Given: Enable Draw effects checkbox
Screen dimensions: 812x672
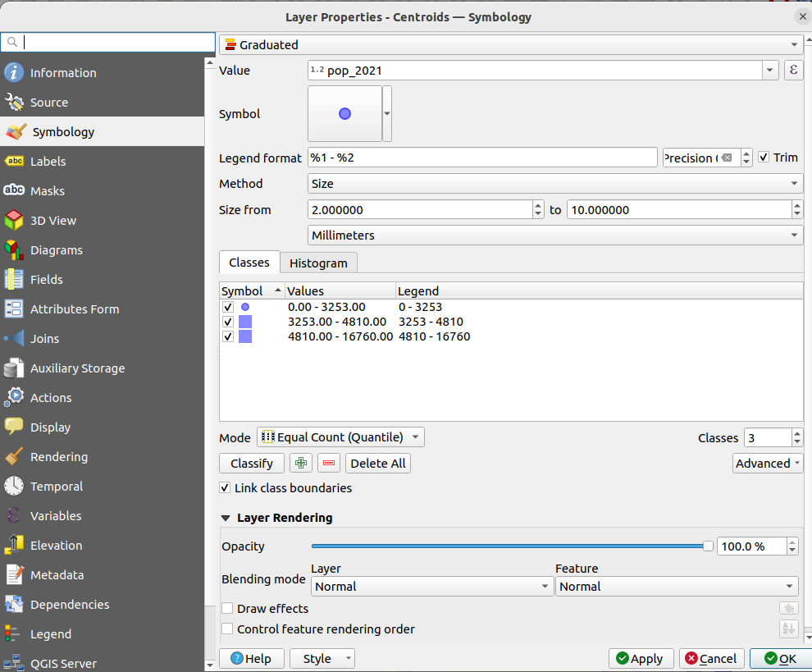Looking at the screenshot, I should tap(227, 608).
